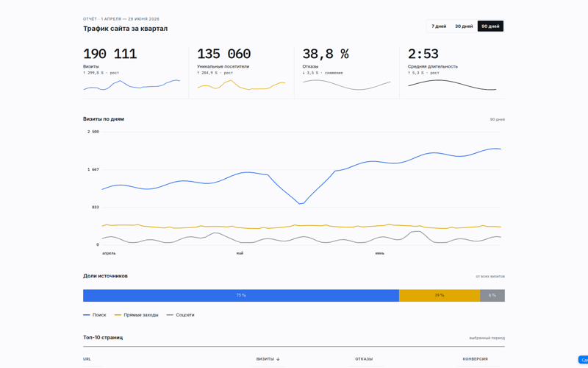Click the gray 6 % social segment

(492, 296)
